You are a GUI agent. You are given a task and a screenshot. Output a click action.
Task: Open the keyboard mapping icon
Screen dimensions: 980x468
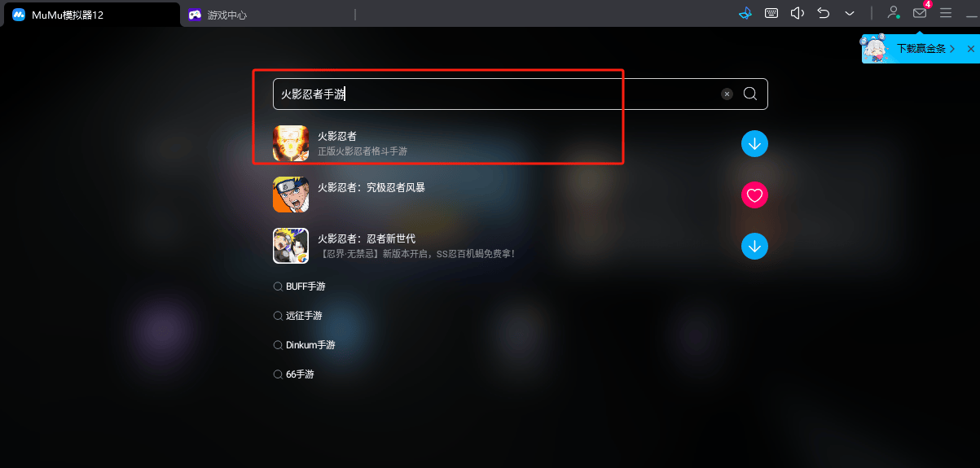point(771,14)
